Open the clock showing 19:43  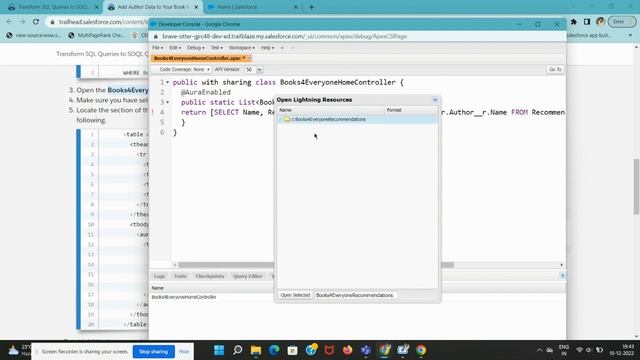(x=622, y=350)
